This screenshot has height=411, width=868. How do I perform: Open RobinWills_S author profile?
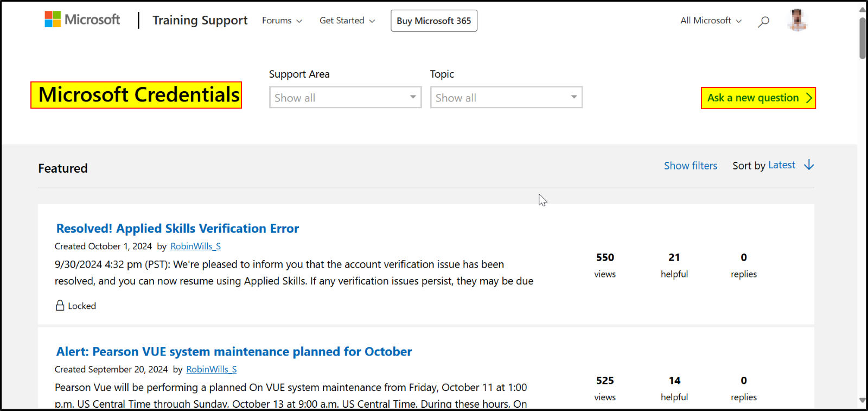tap(195, 246)
